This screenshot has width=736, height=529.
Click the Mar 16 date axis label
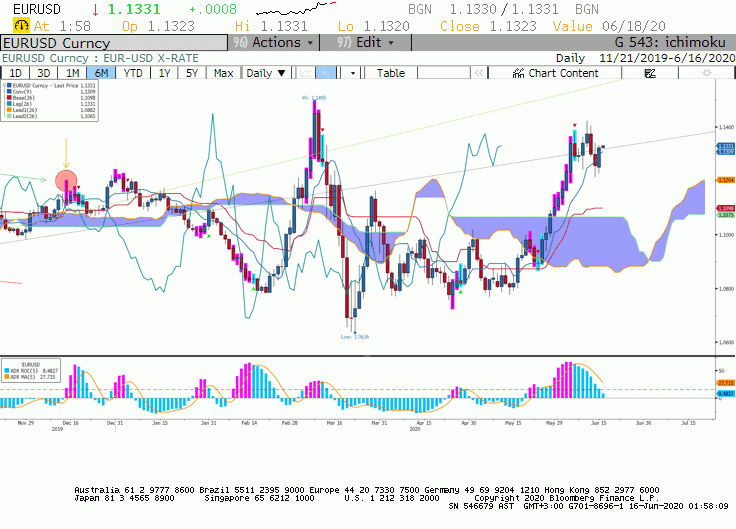click(x=334, y=423)
